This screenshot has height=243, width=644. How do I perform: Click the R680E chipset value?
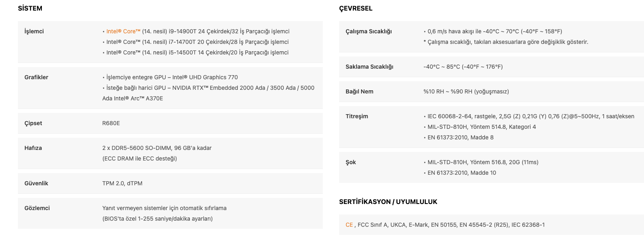click(x=111, y=123)
